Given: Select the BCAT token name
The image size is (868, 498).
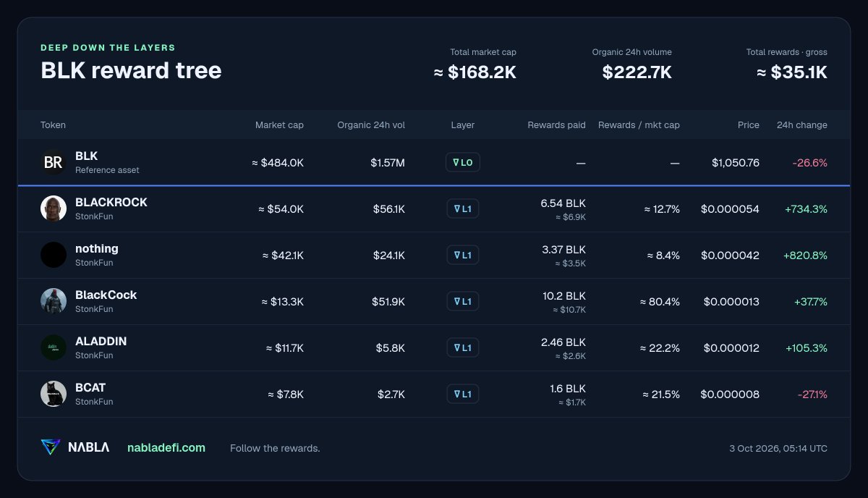Looking at the screenshot, I should (x=90, y=388).
